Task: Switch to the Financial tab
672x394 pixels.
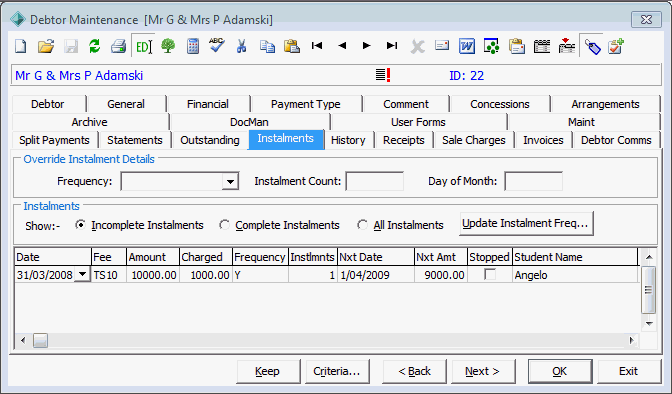Action: [x=208, y=104]
